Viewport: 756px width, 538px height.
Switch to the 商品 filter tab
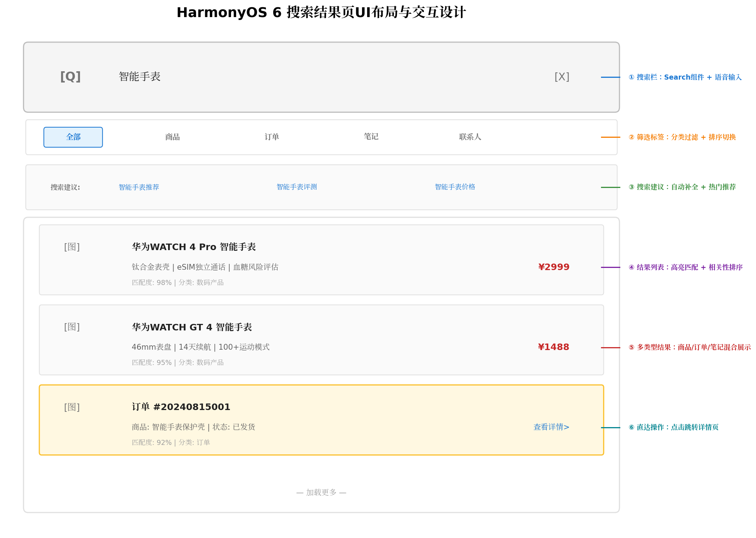coord(172,137)
